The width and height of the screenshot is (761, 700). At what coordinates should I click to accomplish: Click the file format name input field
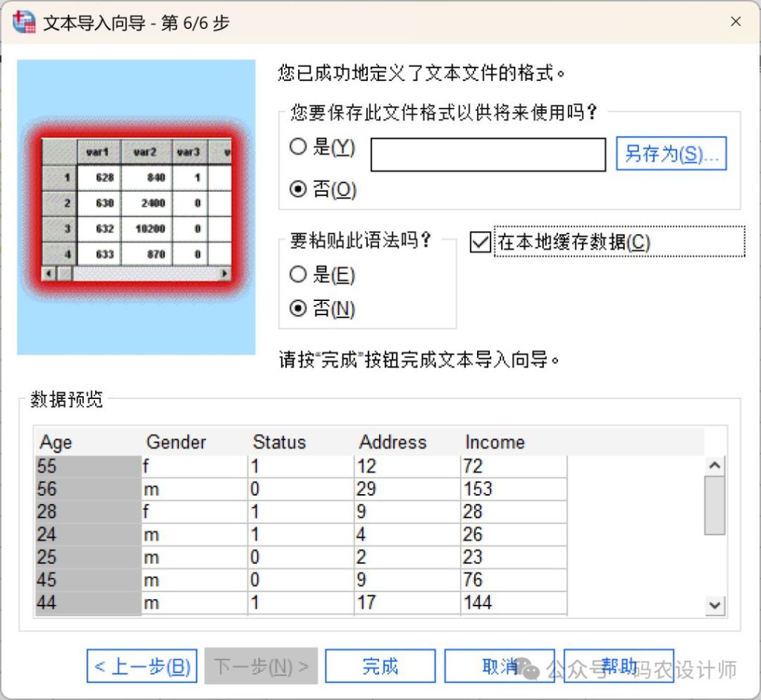coord(488,155)
